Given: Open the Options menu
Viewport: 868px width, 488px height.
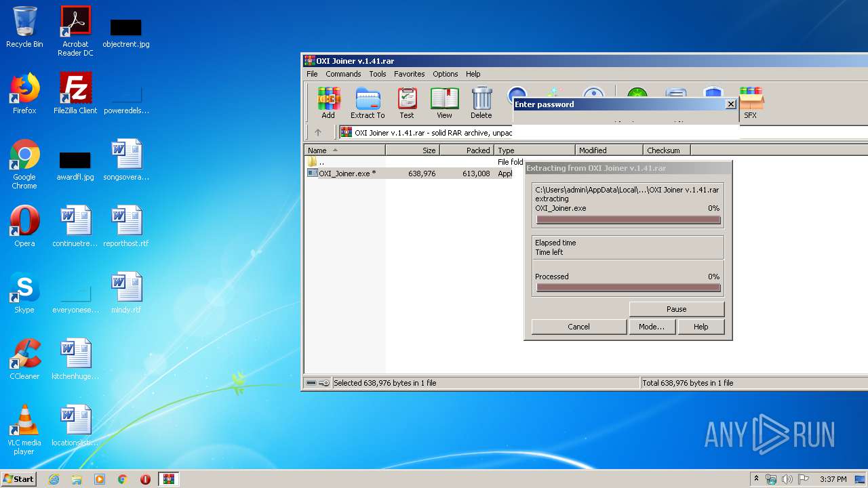Looking at the screenshot, I should point(446,74).
